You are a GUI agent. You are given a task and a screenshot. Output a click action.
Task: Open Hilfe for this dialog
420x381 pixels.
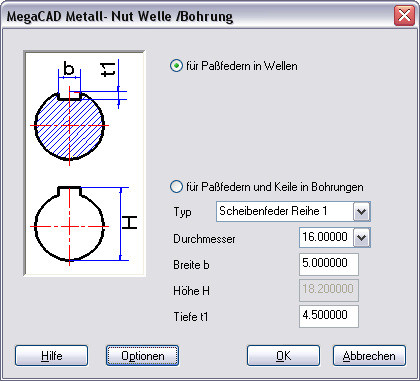tap(51, 356)
